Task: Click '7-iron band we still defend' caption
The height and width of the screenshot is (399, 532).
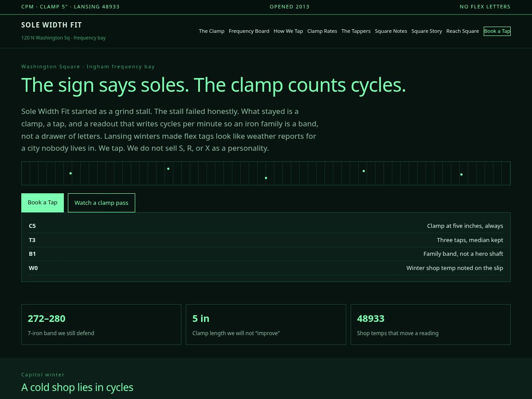Action: click(61, 333)
